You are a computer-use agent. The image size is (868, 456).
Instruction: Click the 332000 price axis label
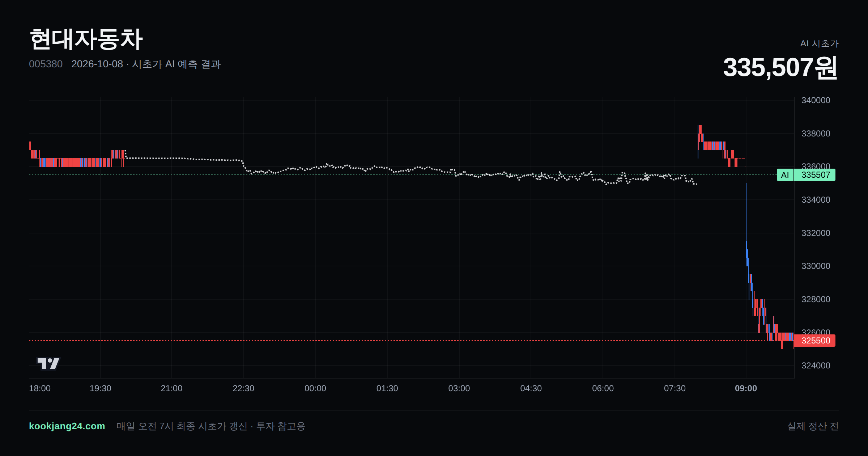click(x=816, y=233)
